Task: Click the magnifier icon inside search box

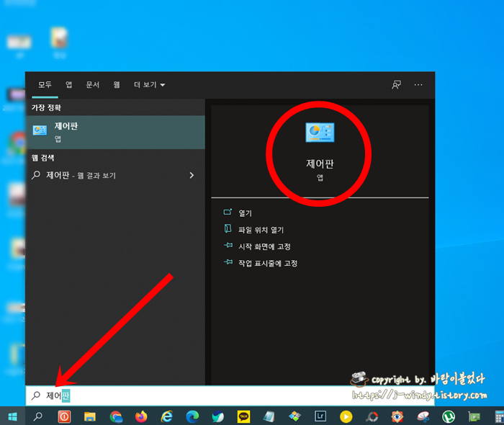Action: pyautogui.click(x=36, y=395)
